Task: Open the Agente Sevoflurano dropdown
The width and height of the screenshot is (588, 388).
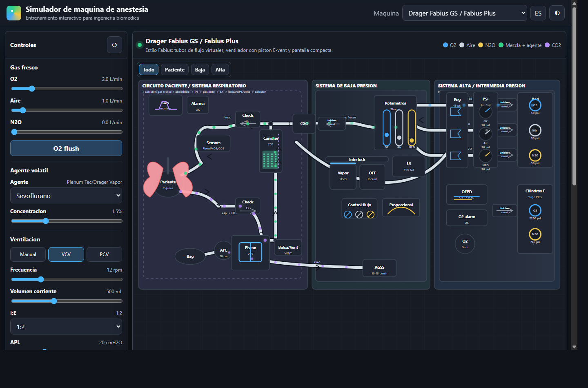Action: [66, 196]
